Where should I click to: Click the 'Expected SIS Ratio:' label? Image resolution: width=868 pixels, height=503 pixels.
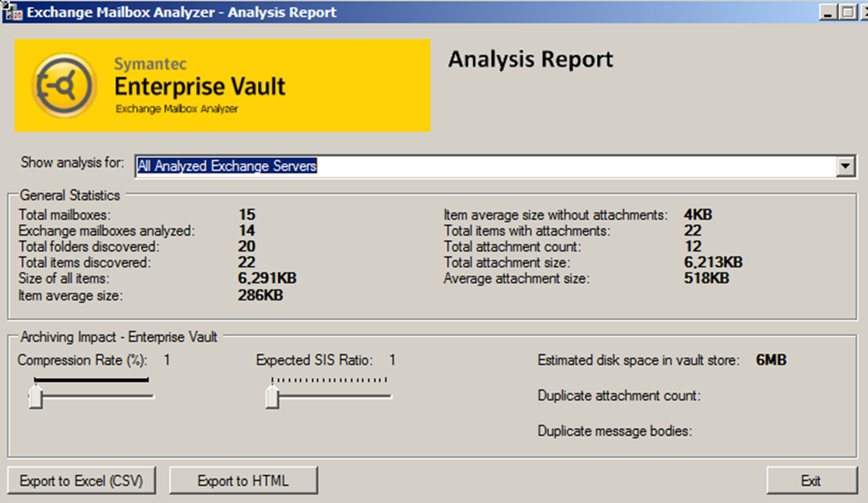(314, 360)
